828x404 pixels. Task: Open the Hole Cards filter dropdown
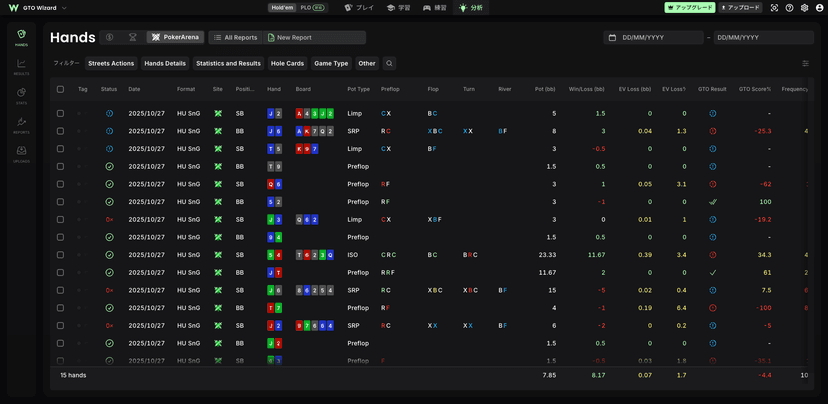[287, 63]
